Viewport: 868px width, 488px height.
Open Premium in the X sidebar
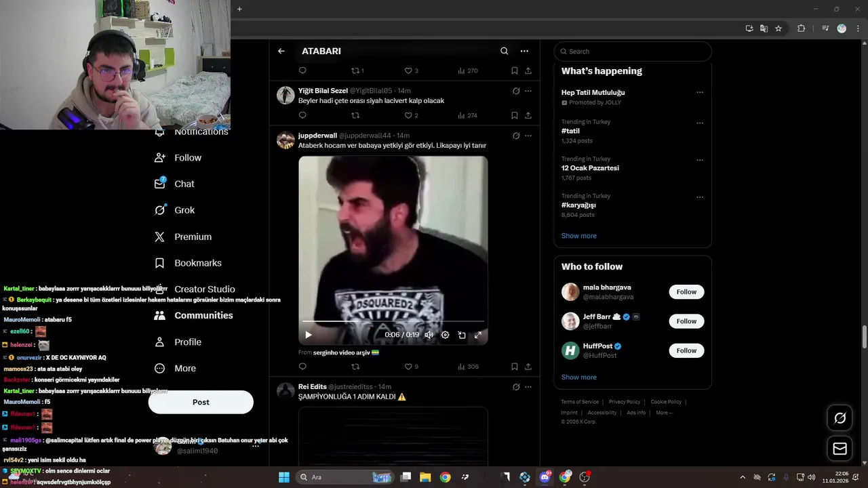183,237
